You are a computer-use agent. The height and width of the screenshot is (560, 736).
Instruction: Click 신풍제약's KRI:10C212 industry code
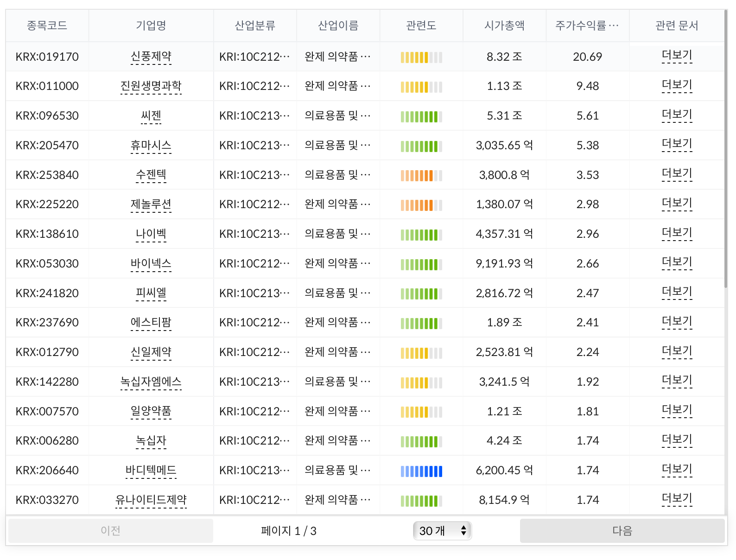255,57
